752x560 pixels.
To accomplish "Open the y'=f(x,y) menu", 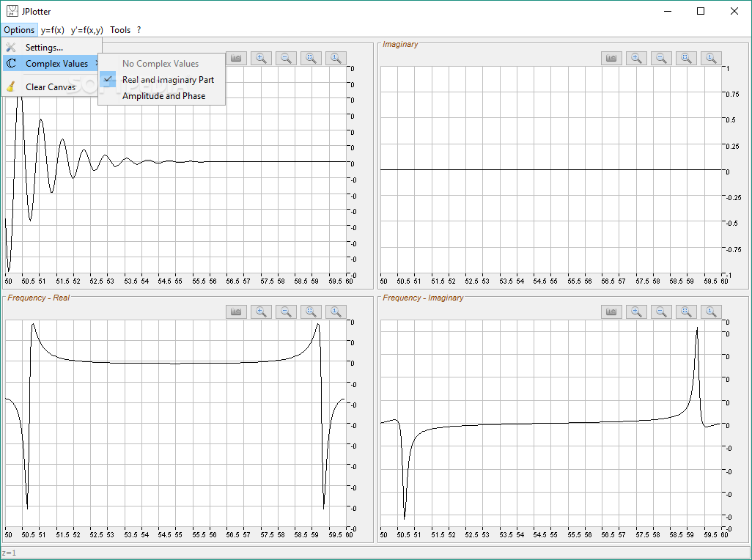I will (86, 30).
